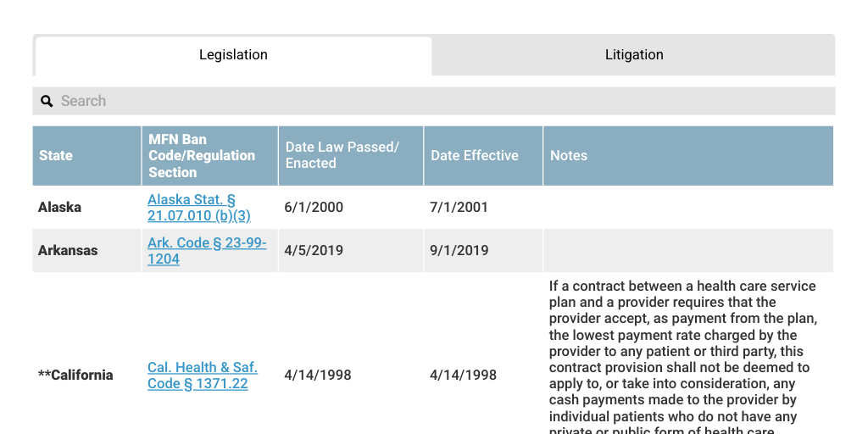Sort by the State column header
This screenshot has width=868, height=434.
click(x=56, y=156)
